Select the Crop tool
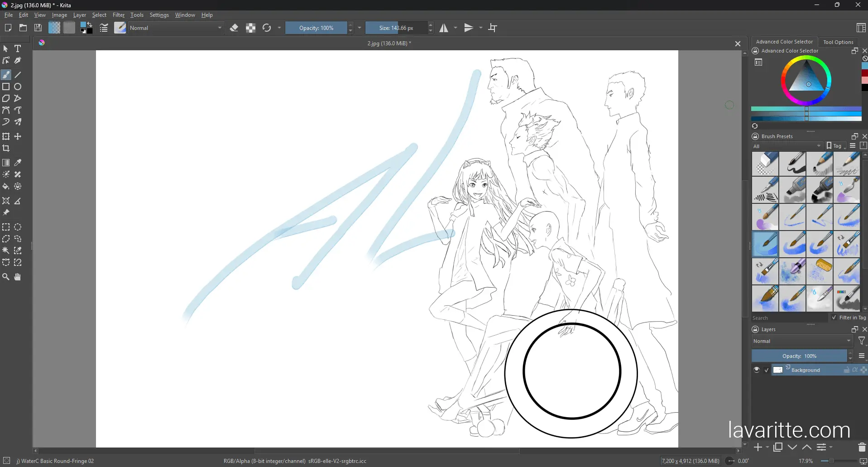The height and width of the screenshot is (467, 868). (6, 148)
